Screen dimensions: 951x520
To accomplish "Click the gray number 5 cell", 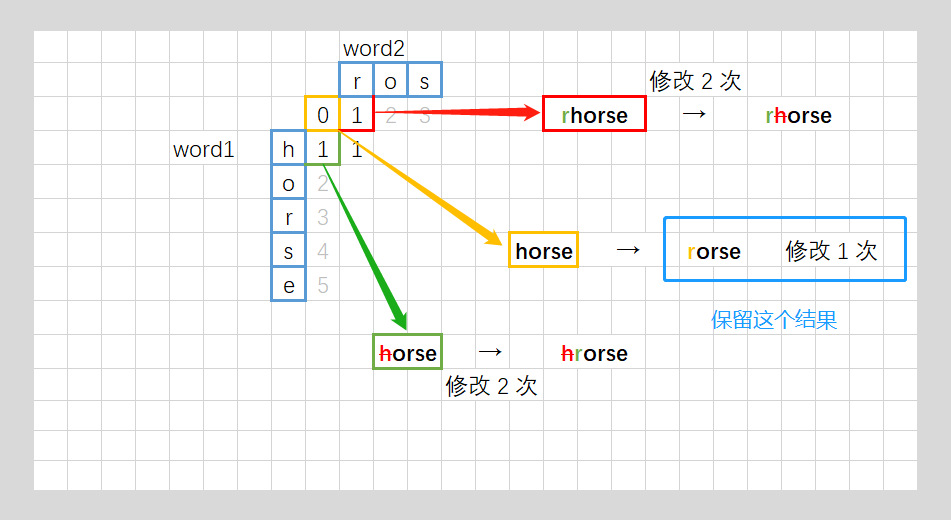I will pyautogui.click(x=322, y=285).
